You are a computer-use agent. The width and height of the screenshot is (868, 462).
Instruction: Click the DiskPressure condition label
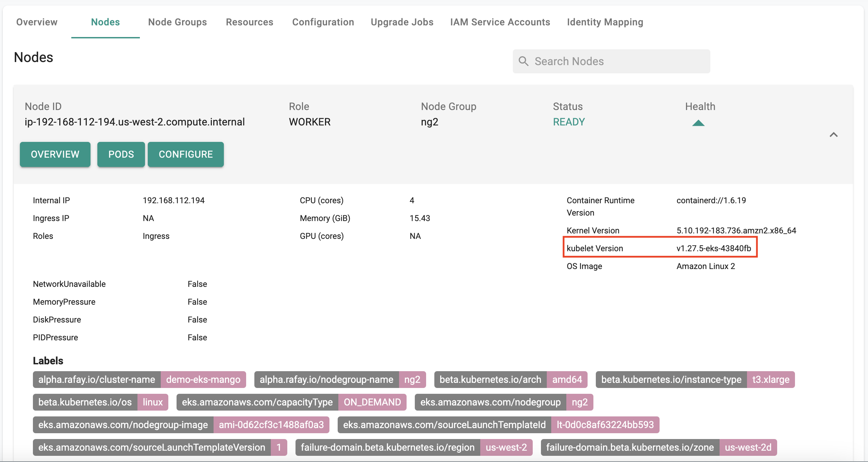[57, 319]
